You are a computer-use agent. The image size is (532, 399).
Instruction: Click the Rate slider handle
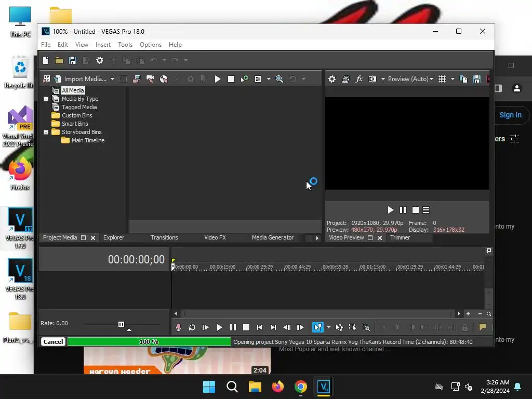121,324
